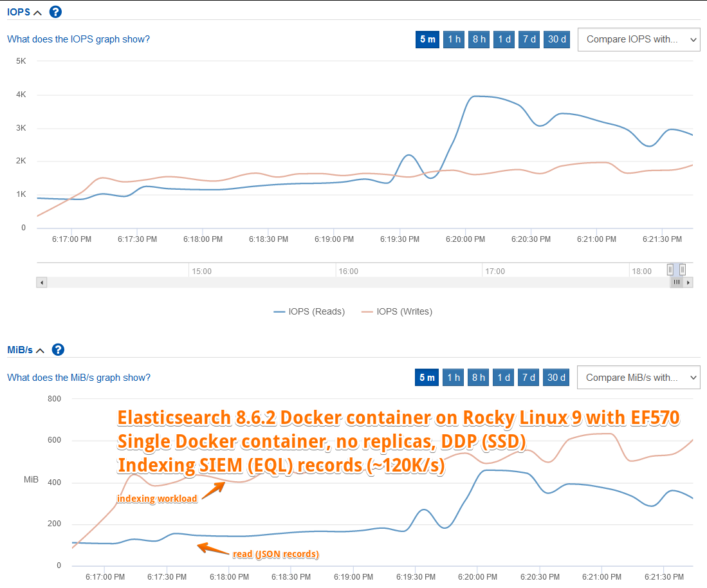Image resolution: width=707 pixels, height=588 pixels.
Task: Click the 16:00 marker on the navigator timeline
Action: point(348,271)
